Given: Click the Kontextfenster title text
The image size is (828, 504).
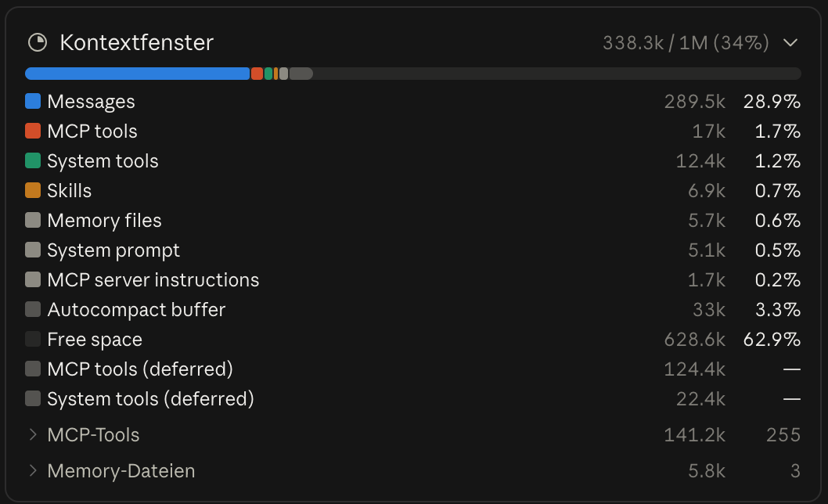Looking at the screenshot, I should (137, 43).
